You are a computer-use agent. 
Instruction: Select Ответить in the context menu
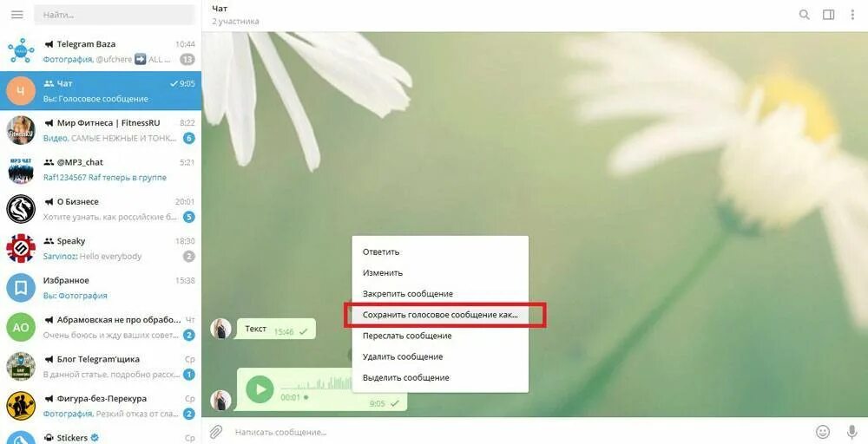point(440,251)
